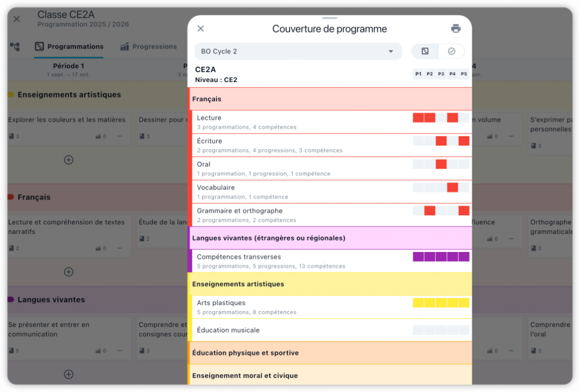Viewport: 580px width, 392px height.
Task: Print the program coverage report
Action: coord(456,28)
